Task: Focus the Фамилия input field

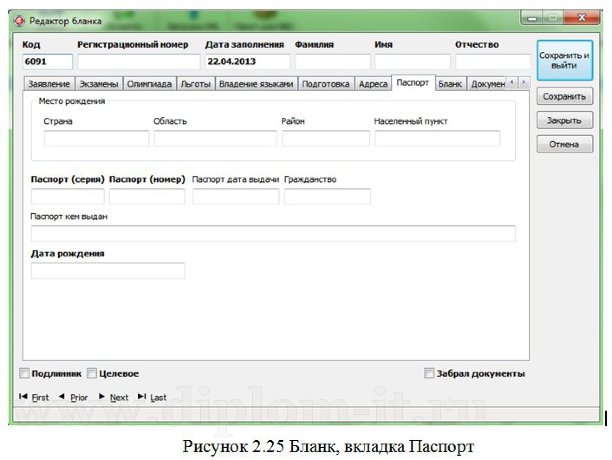Action: tap(333, 62)
